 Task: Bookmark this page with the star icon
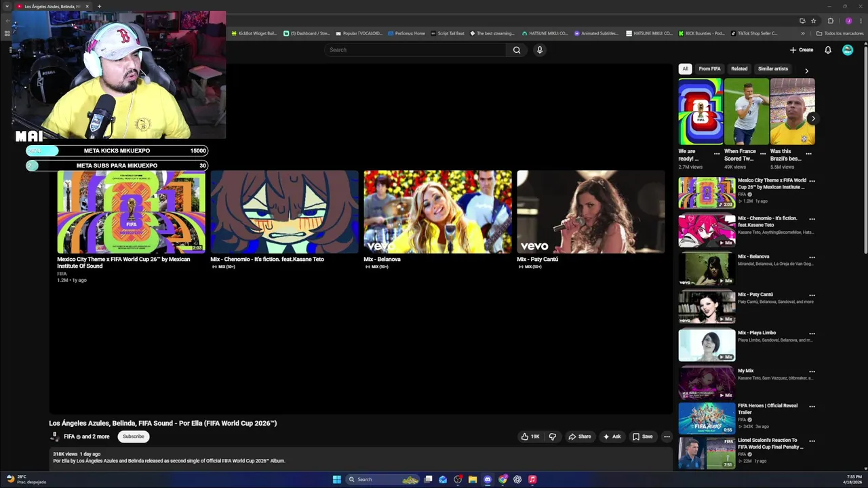(814, 21)
